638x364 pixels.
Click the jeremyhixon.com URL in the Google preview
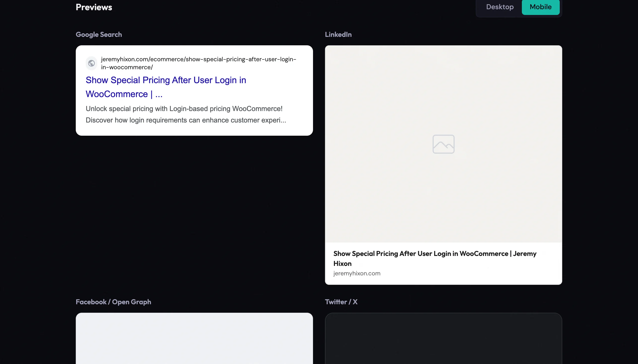coord(198,63)
